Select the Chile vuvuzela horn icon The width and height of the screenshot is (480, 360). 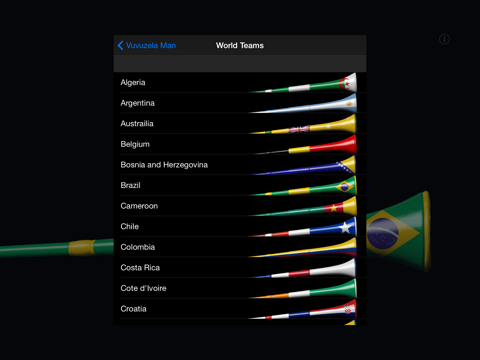tap(303, 227)
